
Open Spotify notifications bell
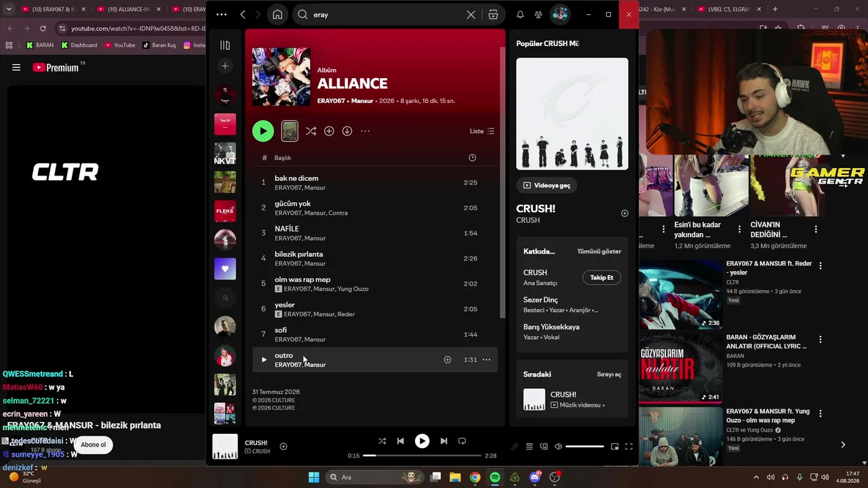520,14
